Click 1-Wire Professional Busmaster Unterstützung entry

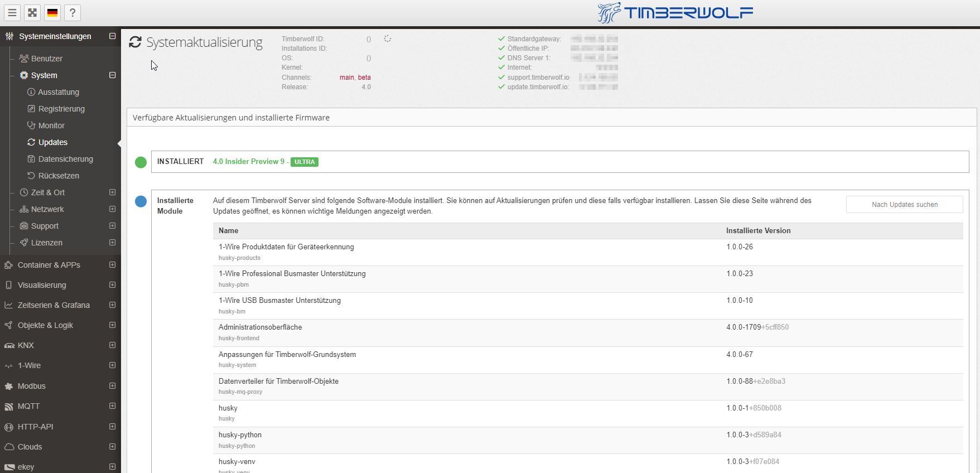click(x=292, y=274)
